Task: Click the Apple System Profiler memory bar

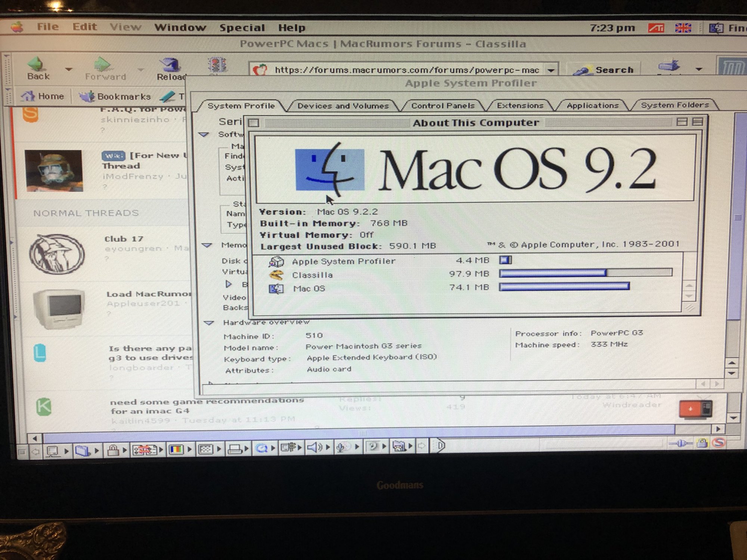Action: (x=505, y=259)
